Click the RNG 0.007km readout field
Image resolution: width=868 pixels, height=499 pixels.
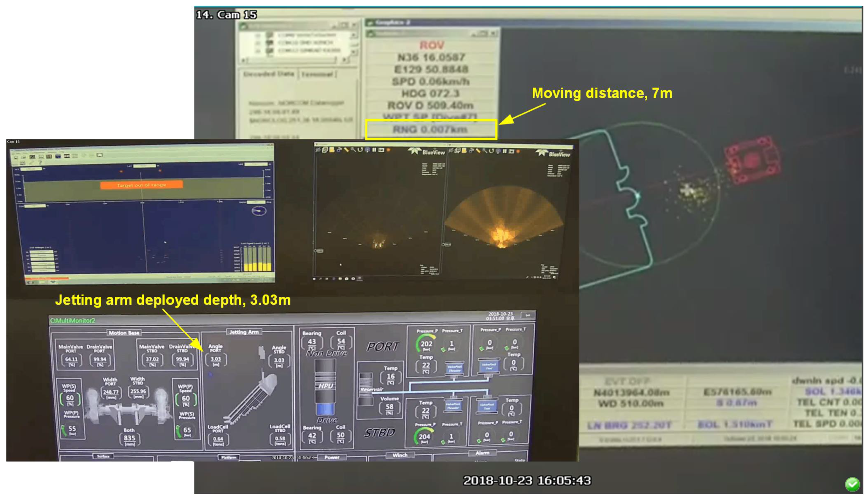tap(430, 129)
